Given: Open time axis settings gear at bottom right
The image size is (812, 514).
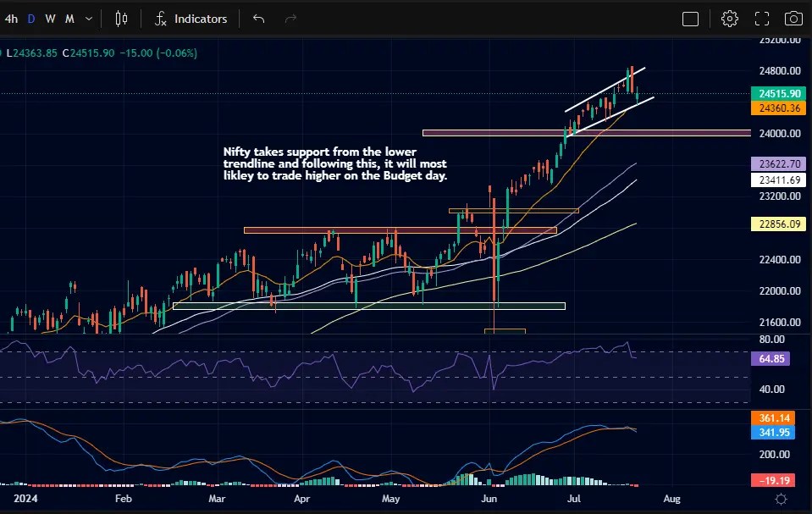Looking at the screenshot, I should 781,499.
